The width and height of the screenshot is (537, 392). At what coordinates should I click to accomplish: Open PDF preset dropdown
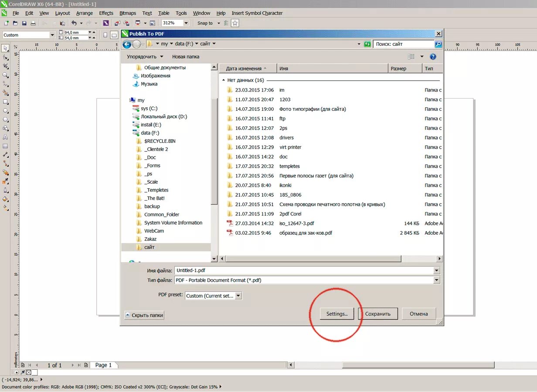(238, 296)
